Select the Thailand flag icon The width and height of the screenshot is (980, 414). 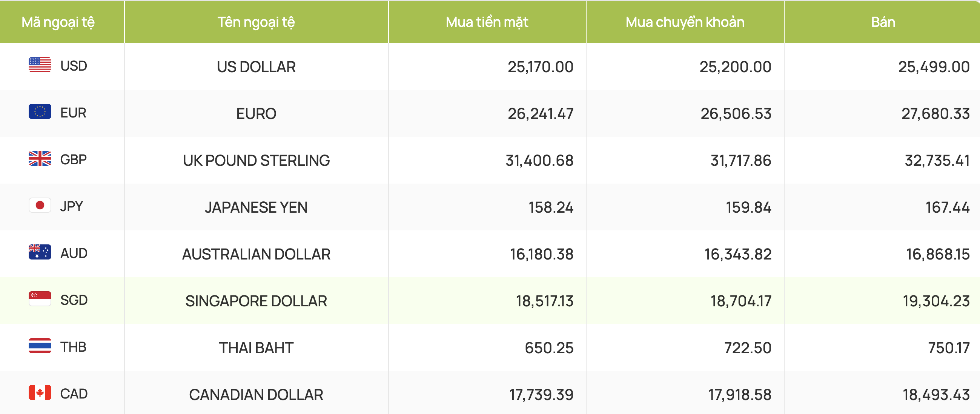coord(40,346)
